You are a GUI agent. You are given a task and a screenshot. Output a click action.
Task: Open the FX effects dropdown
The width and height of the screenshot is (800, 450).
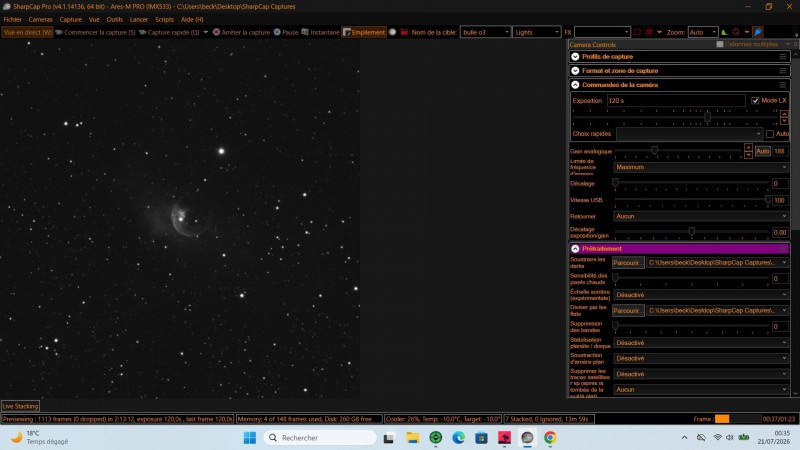(602, 32)
